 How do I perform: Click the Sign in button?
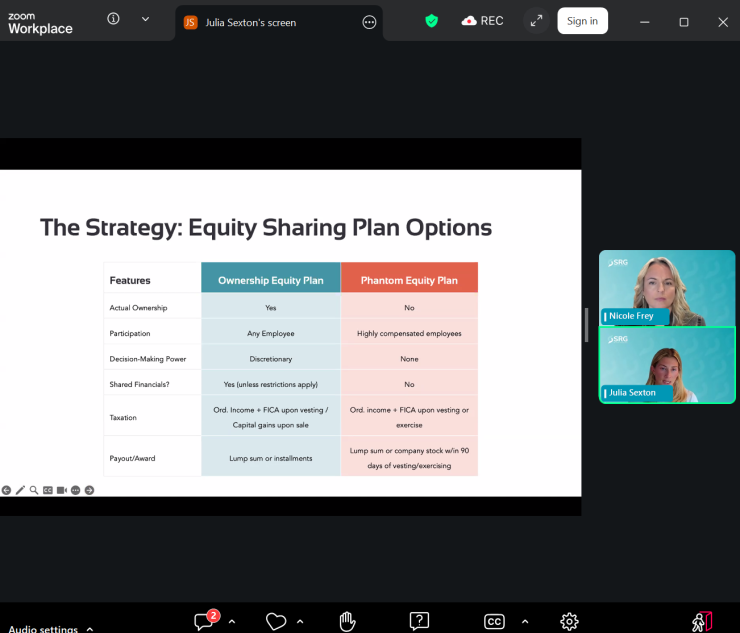(x=582, y=21)
